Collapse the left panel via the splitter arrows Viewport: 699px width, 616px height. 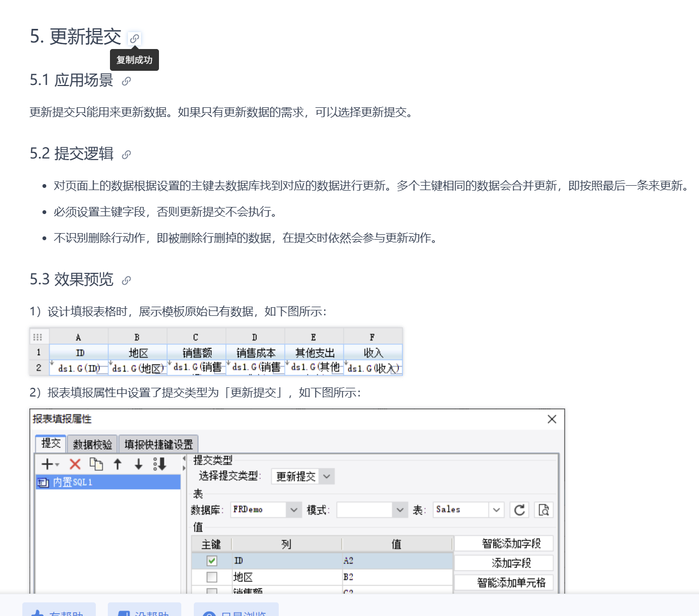[x=184, y=463]
